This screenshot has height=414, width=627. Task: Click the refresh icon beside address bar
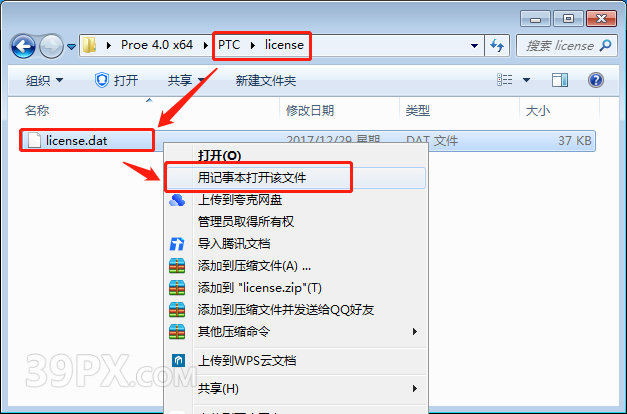click(497, 46)
